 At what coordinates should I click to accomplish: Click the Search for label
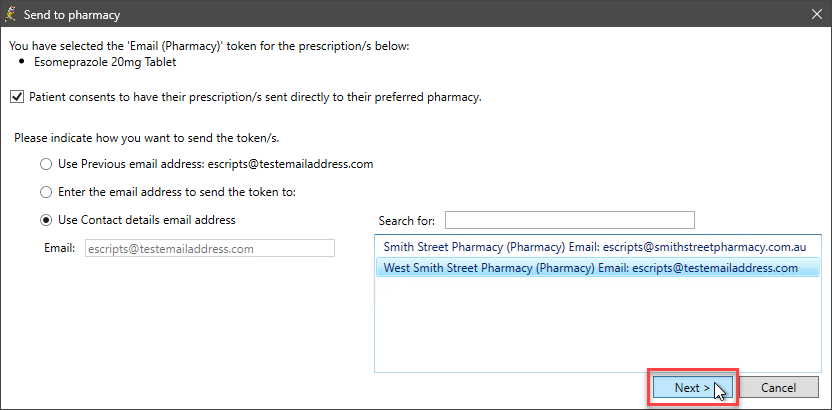point(407,221)
